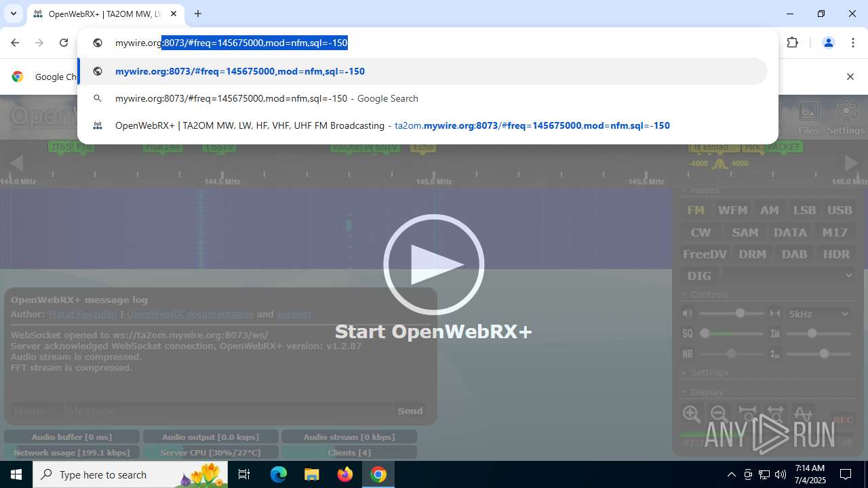Viewport: 868px width, 488px height.
Task: Open File Explorer from the taskbar
Action: [312, 474]
